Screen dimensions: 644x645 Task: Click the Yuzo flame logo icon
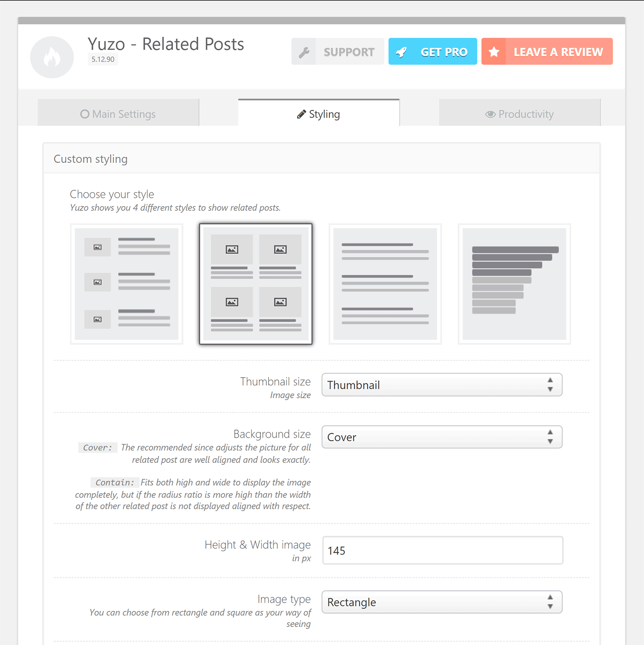(52, 57)
